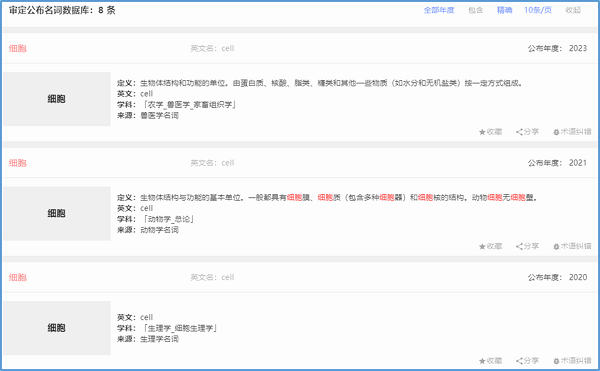Share the 2023 兽医学名词 entry

(527, 132)
